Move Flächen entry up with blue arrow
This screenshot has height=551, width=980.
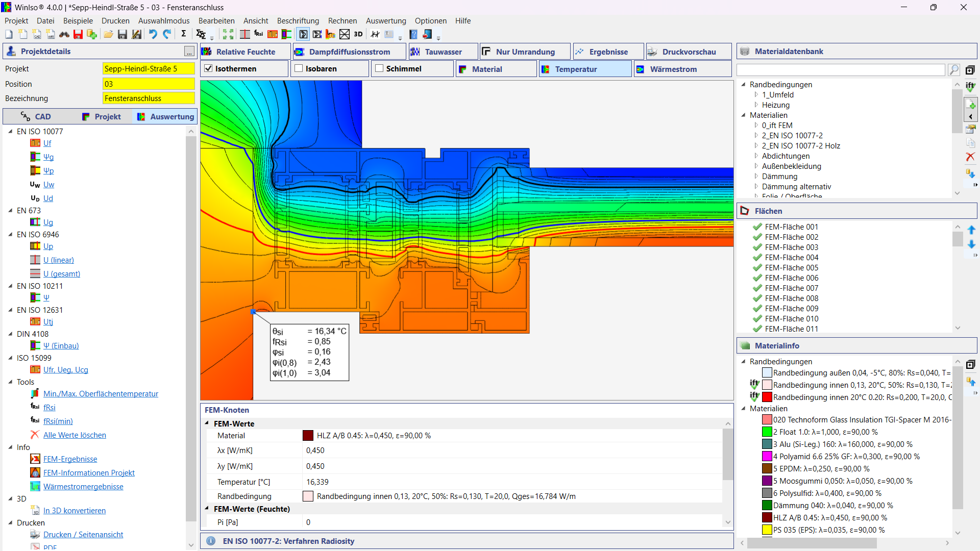tap(971, 230)
